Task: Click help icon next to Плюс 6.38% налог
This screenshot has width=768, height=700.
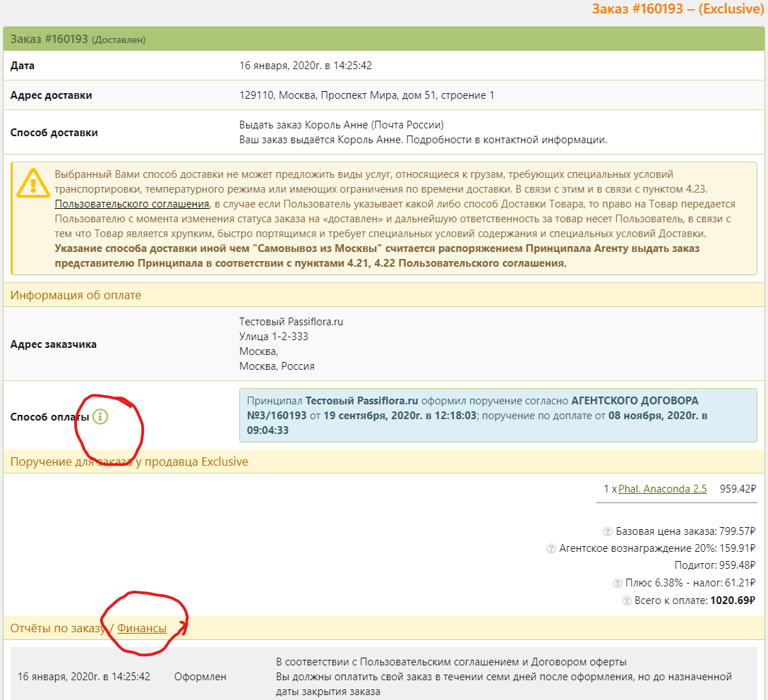Action: [x=618, y=583]
